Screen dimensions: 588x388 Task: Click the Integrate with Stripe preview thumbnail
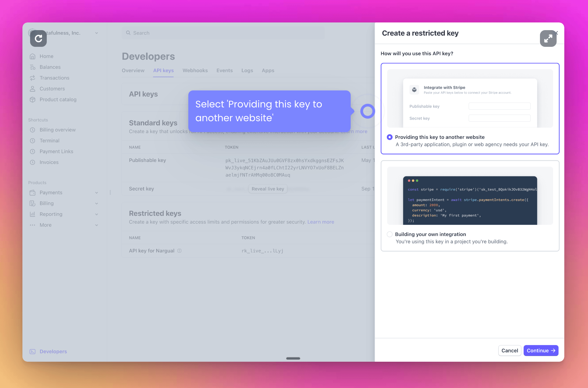pos(470,98)
